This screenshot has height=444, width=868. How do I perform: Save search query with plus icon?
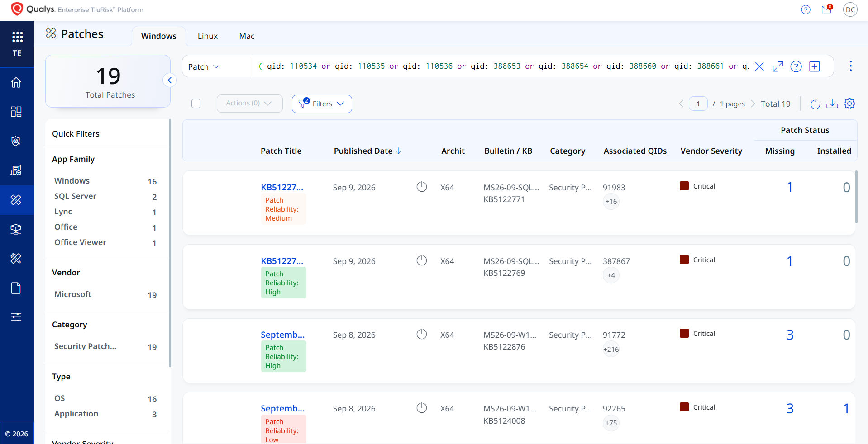click(x=815, y=66)
